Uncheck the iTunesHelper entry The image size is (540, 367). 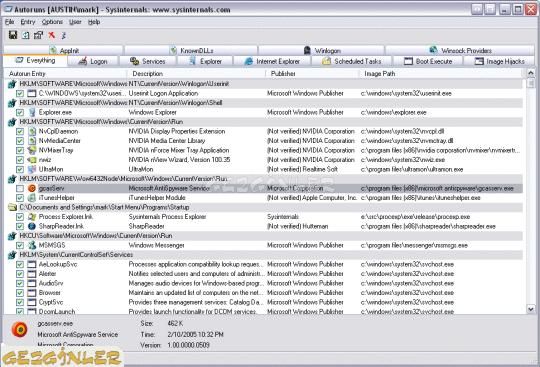20,198
